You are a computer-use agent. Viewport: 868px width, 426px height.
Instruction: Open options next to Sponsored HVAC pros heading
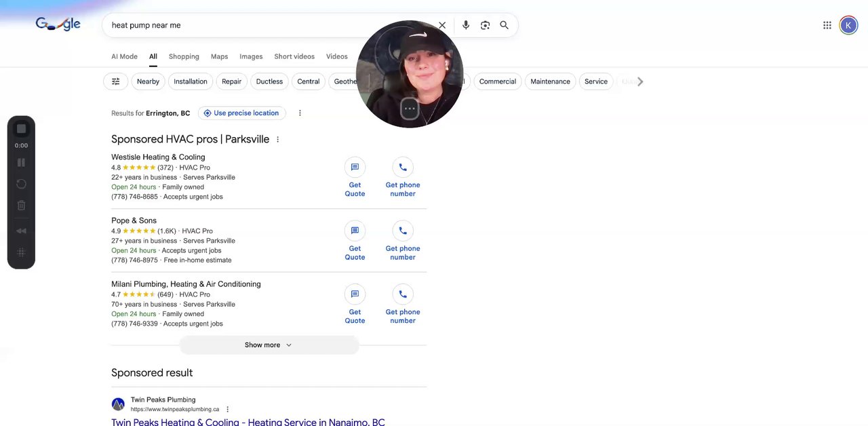277,140
